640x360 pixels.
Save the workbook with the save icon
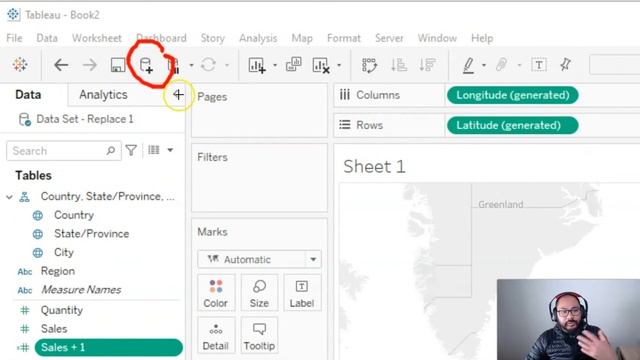pyautogui.click(x=118, y=64)
